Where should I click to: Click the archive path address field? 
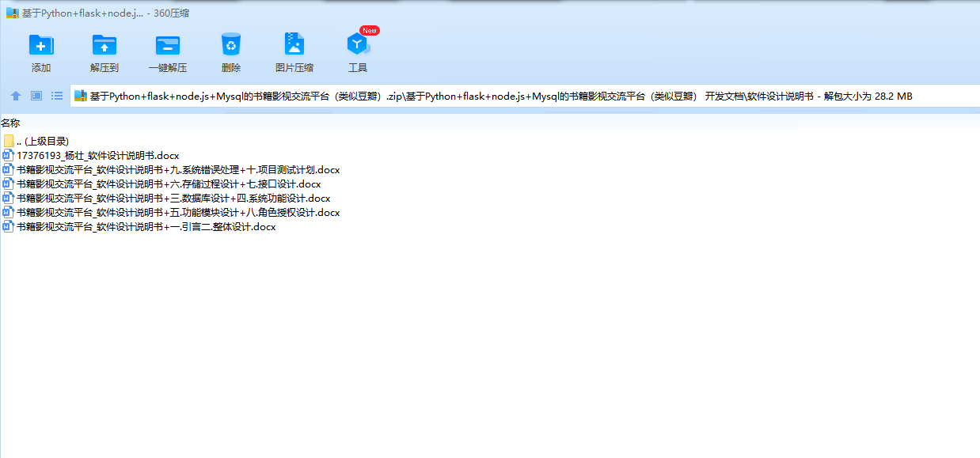[x=525, y=96]
